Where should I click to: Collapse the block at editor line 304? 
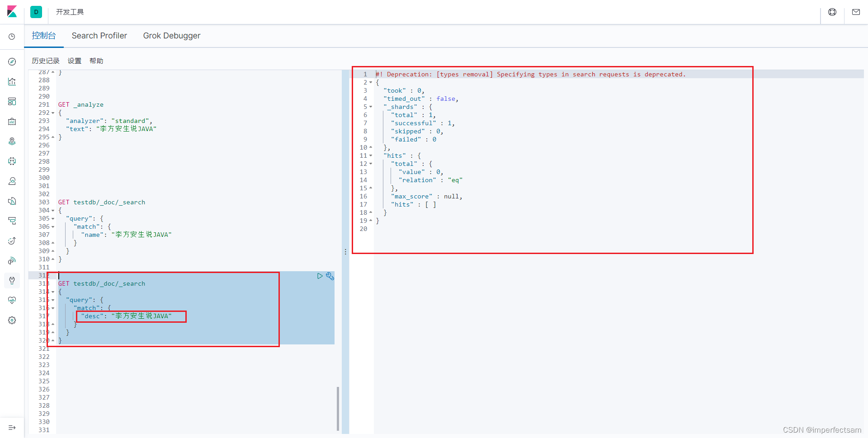tap(53, 211)
